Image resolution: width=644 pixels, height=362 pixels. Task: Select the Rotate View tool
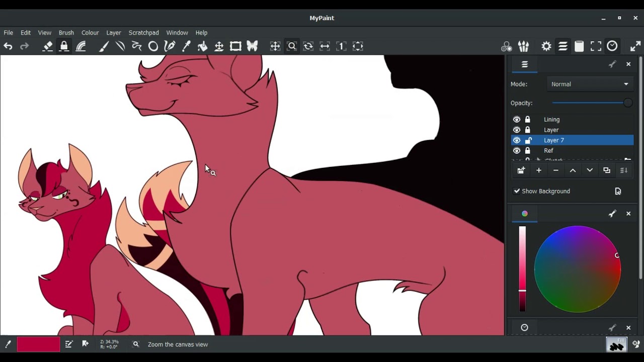coord(308,46)
